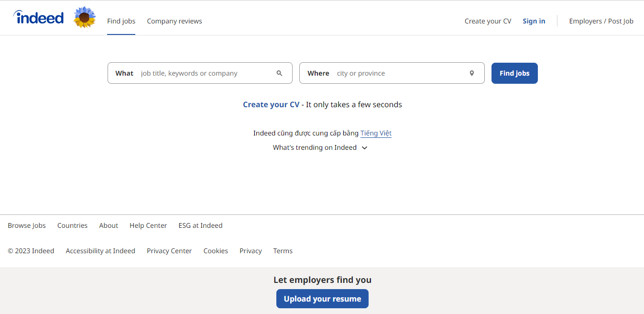
Task: Open the Privacy Center link
Action: pos(169,251)
